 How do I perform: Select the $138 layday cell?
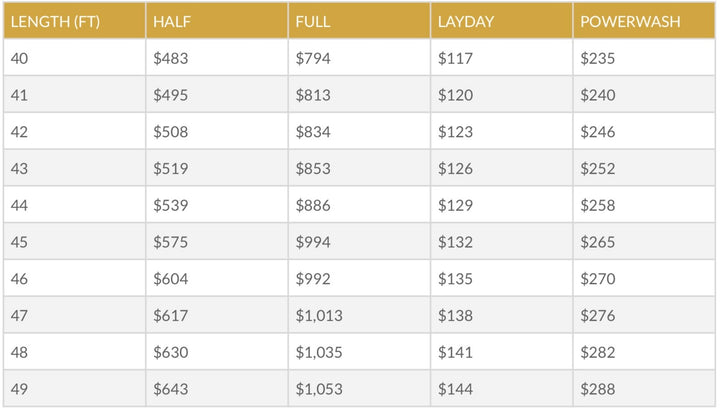[455, 316]
